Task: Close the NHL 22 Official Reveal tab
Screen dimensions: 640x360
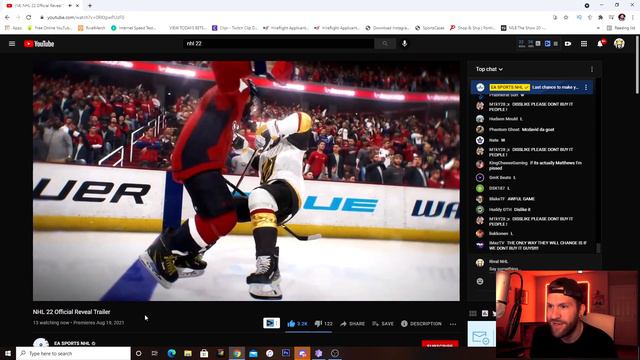Action: click(x=78, y=6)
